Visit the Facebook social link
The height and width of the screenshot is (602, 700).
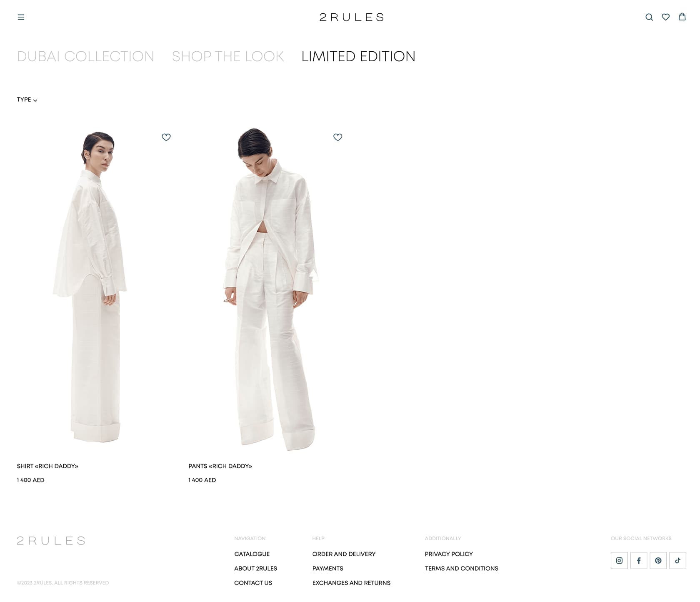639,561
